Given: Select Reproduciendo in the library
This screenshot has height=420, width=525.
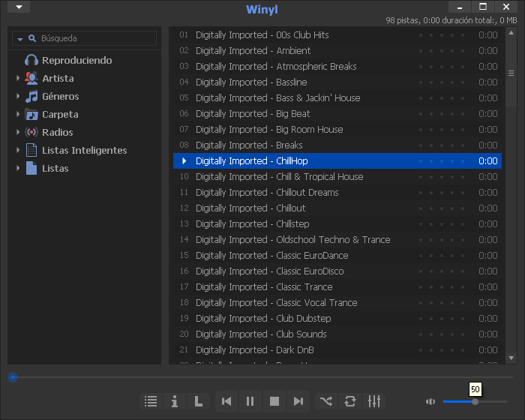Looking at the screenshot, I should click(76, 60).
